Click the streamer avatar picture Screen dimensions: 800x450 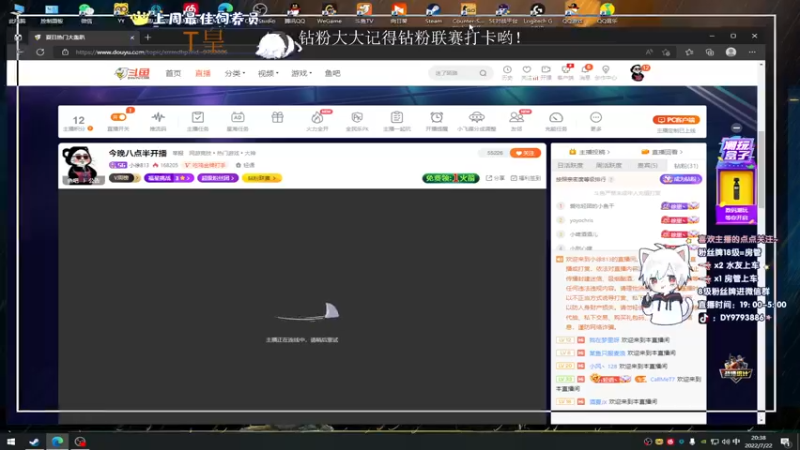[x=81, y=164]
